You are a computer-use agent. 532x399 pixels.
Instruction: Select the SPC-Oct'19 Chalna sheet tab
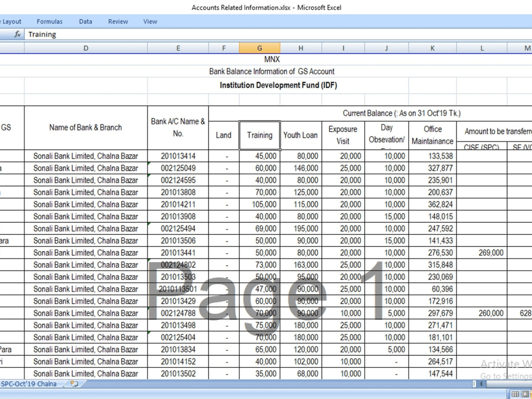29,384
